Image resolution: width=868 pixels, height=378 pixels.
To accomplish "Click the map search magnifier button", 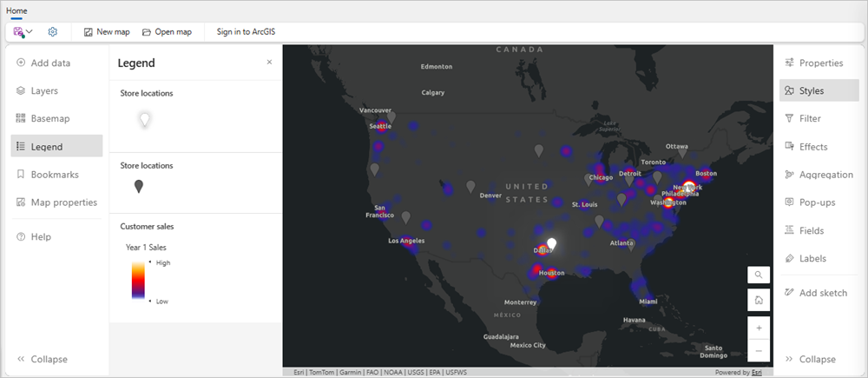I will point(759,275).
